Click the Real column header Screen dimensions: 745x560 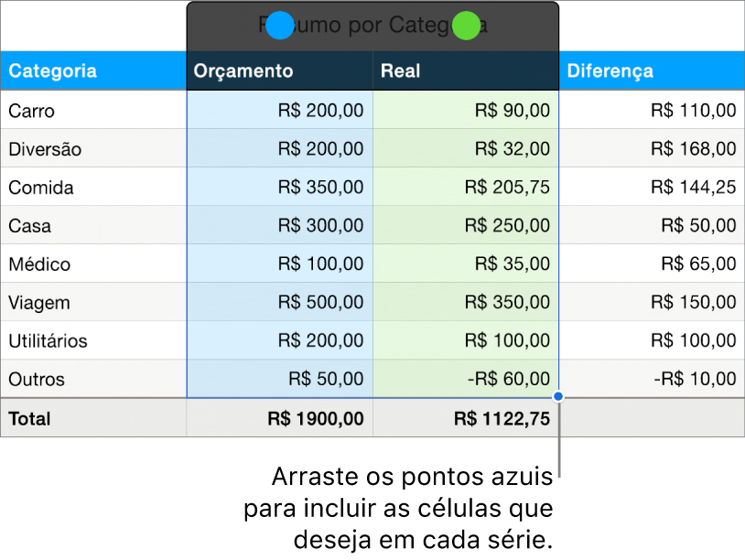tap(403, 70)
